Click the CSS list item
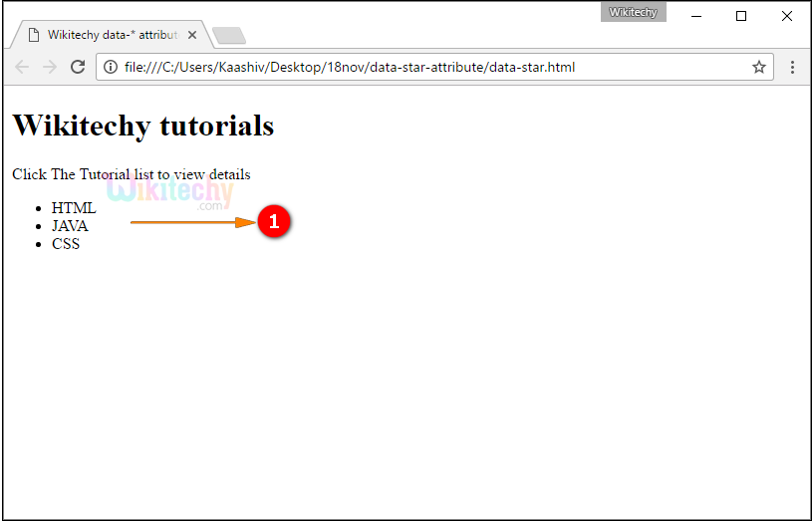The width and height of the screenshot is (812, 521). (x=66, y=243)
